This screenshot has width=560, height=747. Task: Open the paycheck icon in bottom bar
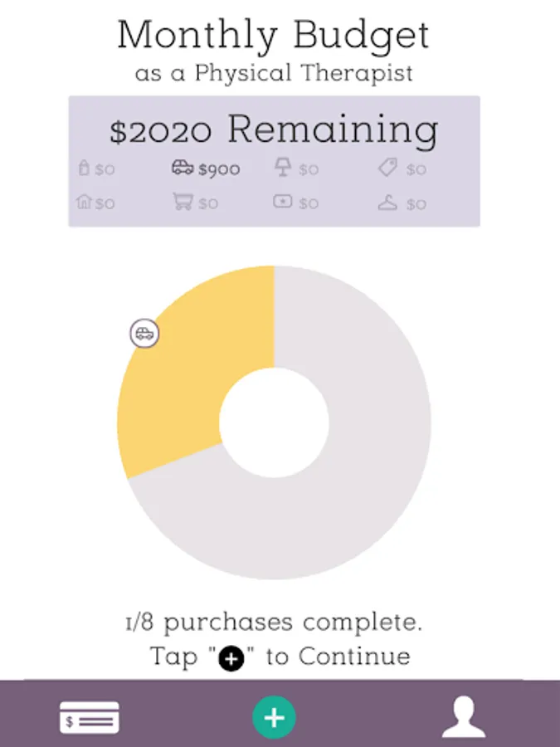[90, 718]
